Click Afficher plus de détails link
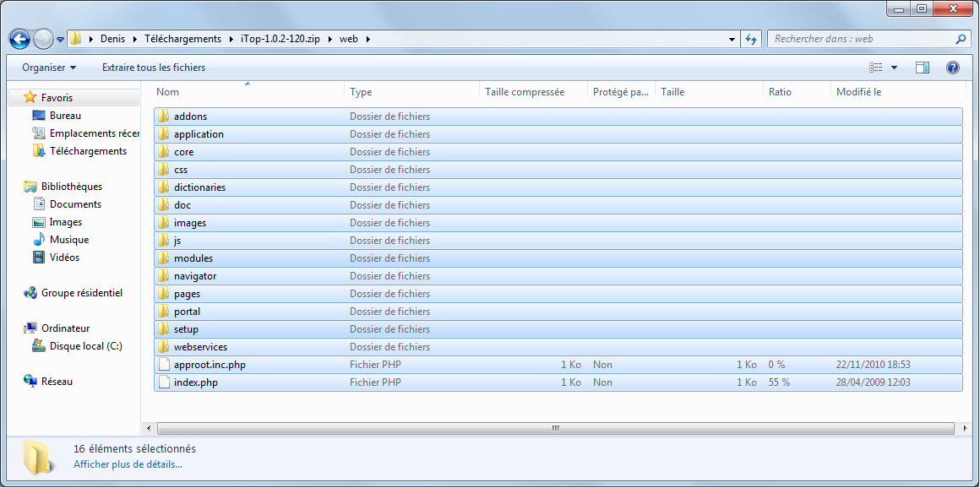 pyautogui.click(x=128, y=464)
